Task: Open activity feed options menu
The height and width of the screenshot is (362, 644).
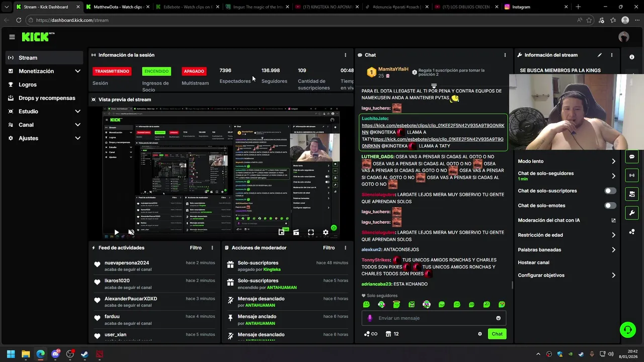Action: coord(212,248)
